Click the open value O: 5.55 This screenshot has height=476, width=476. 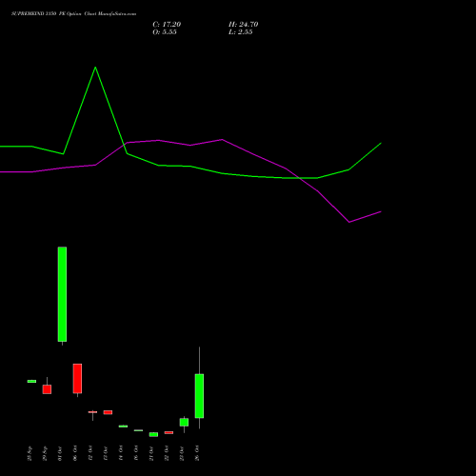coord(165,32)
